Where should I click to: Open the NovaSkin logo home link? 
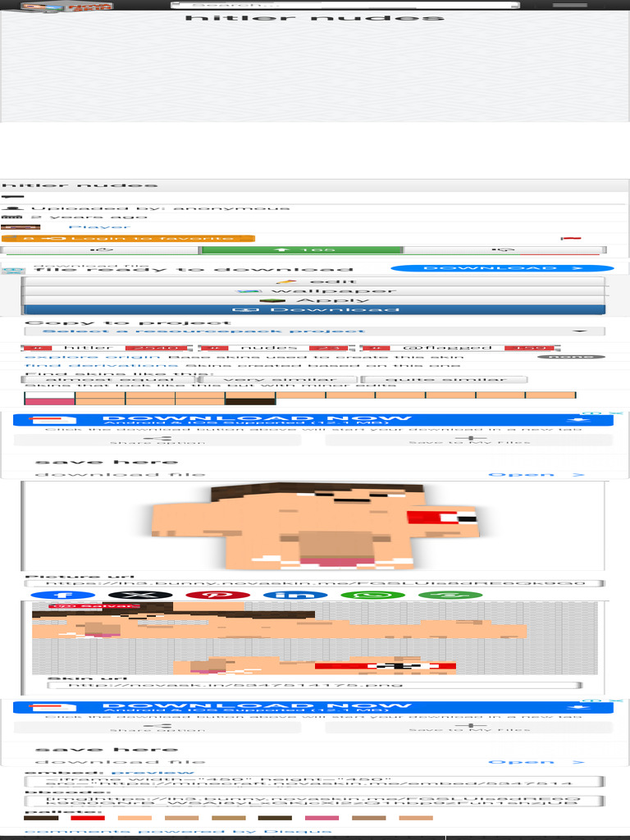[67, 7]
